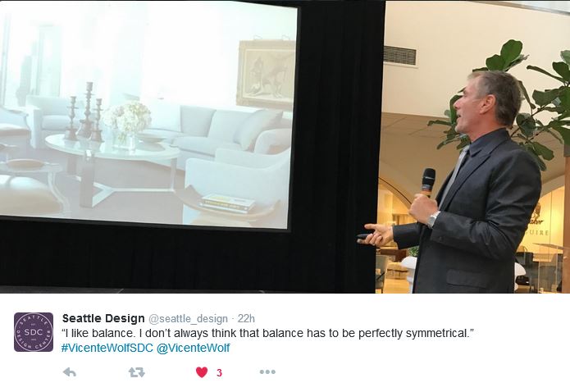Reply to the Seattle Design tweet

(70, 372)
